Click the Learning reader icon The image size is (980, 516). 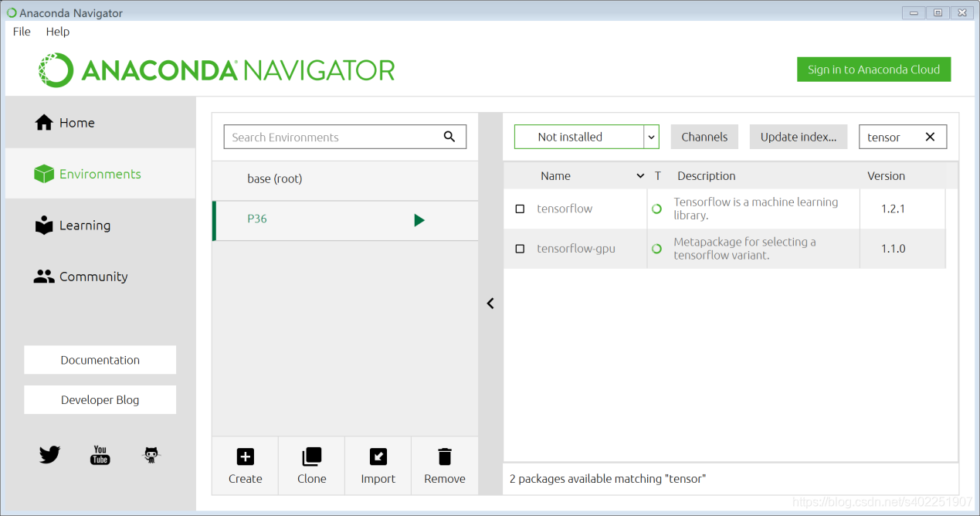click(44, 225)
